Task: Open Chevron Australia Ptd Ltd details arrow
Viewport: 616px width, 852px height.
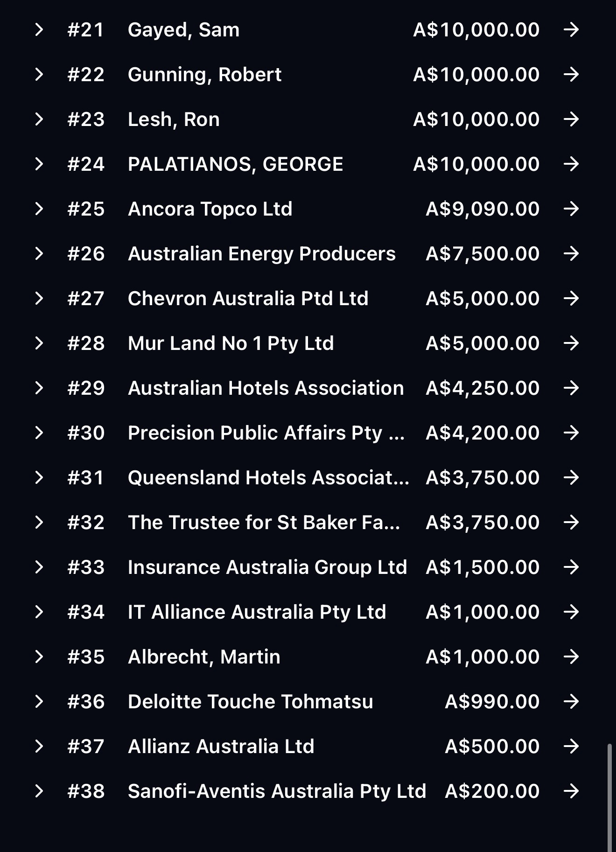Action: (x=571, y=299)
